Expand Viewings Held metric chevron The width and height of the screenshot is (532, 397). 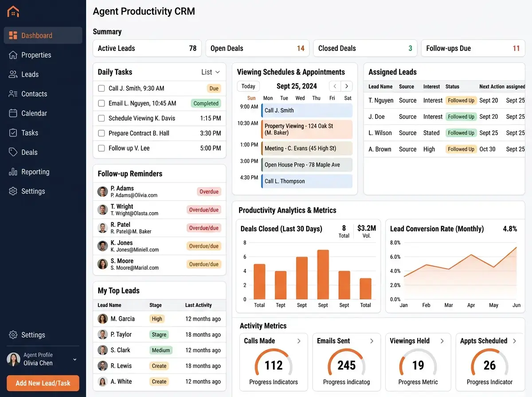(442, 341)
